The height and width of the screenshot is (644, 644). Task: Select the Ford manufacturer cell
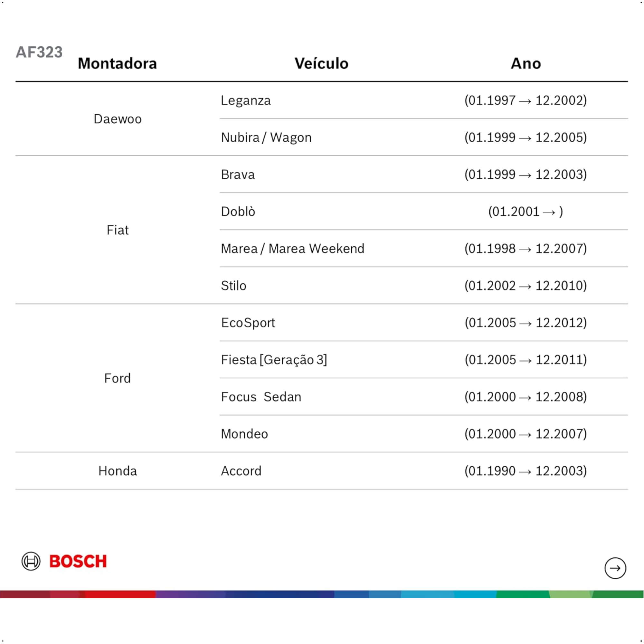tap(117, 378)
